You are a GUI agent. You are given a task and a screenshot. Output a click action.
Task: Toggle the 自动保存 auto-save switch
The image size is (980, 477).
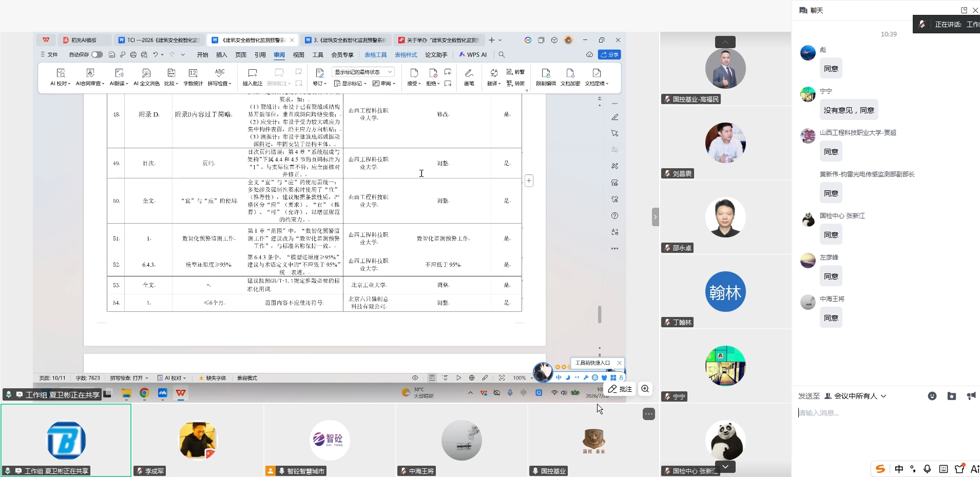[97, 54]
